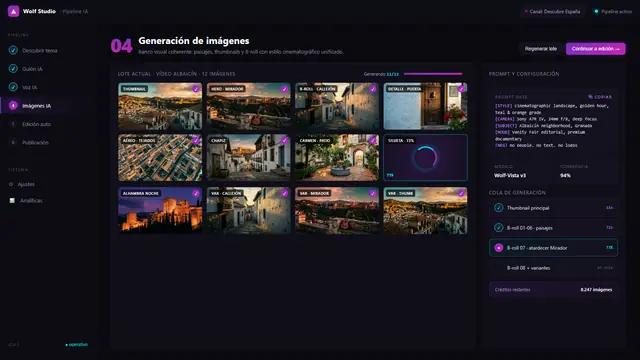Click the Créditos restantes 8.247 imágenes row
The image size is (640, 360).
coord(553,290)
